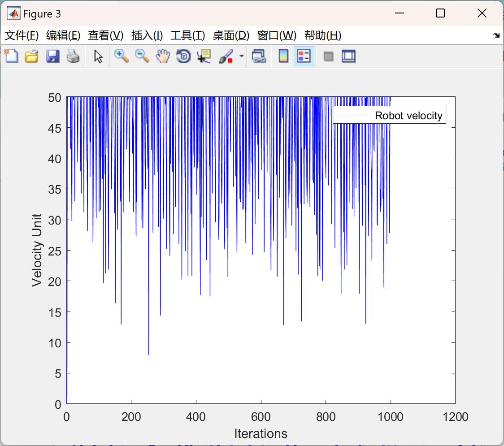Maximize the Figure 3 window

tap(440, 13)
